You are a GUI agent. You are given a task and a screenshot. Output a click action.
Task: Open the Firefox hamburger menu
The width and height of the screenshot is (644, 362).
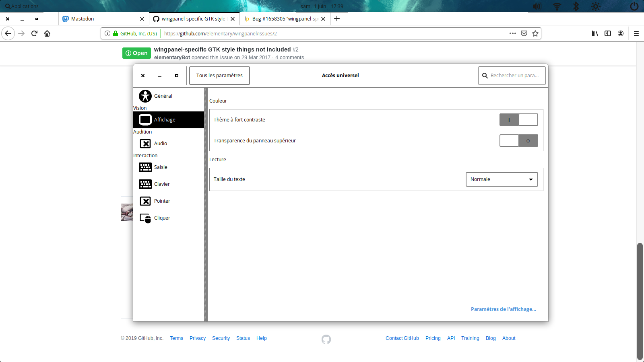pos(636,33)
